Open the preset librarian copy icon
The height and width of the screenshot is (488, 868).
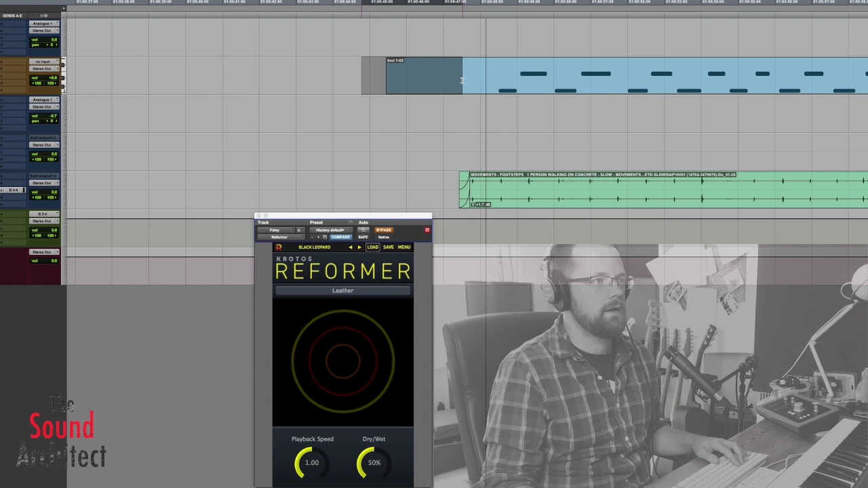(325, 237)
